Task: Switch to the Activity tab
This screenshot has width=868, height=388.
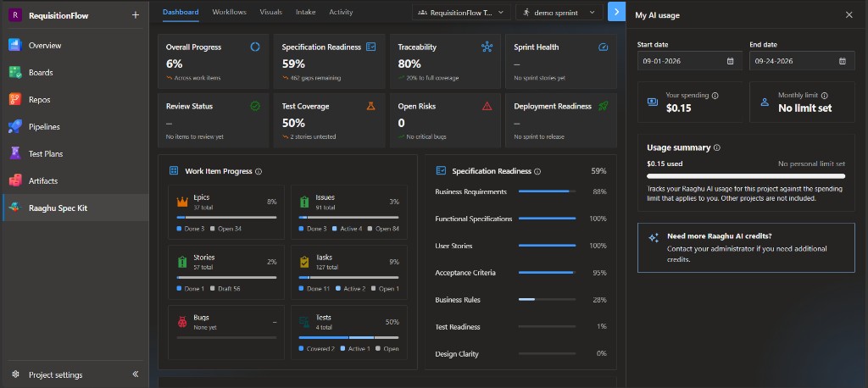Action: pos(341,12)
